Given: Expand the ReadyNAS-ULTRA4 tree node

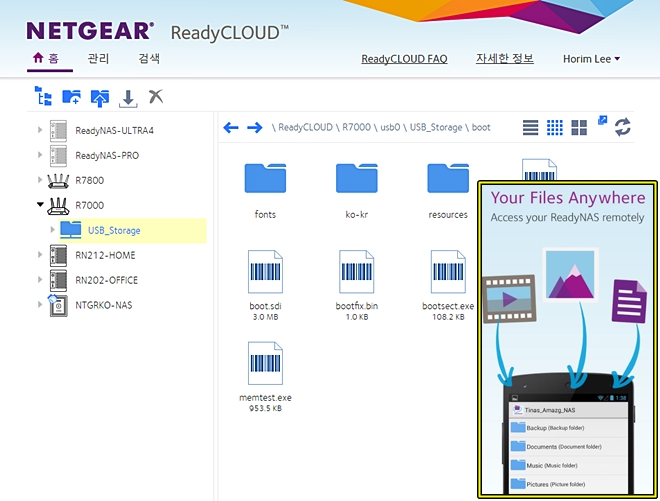Looking at the screenshot, I should click(x=40, y=130).
